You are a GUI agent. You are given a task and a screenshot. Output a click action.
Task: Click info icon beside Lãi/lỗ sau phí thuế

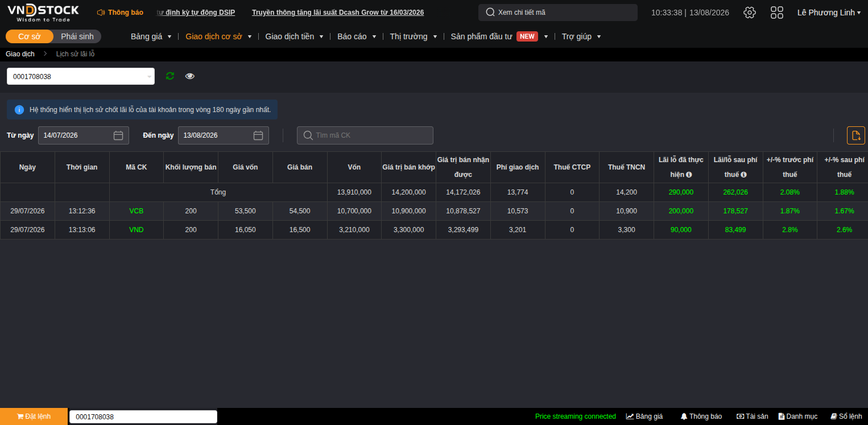pos(743,175)
